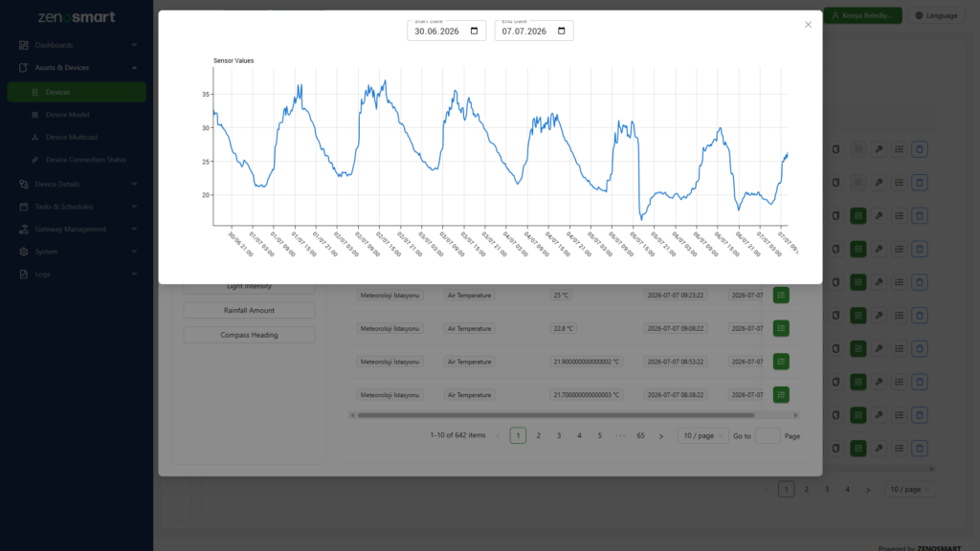Image resolution: width=980 pixels, height=551 pixels.
Task: Open the green list icon for the 22.8 °C reading
Action: (781, 328)
